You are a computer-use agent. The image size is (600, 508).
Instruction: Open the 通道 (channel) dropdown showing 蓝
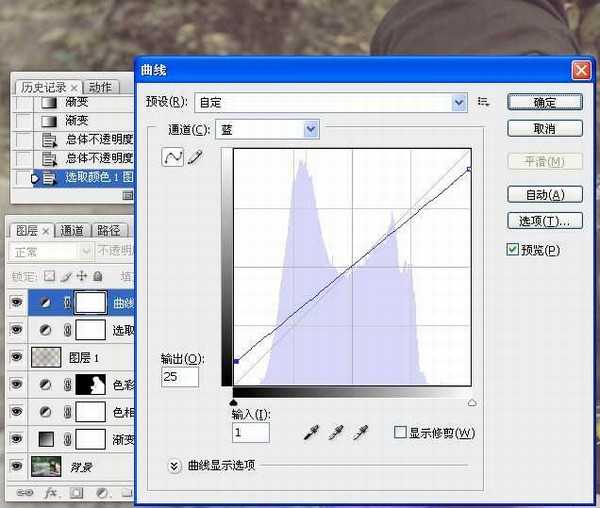310,128
